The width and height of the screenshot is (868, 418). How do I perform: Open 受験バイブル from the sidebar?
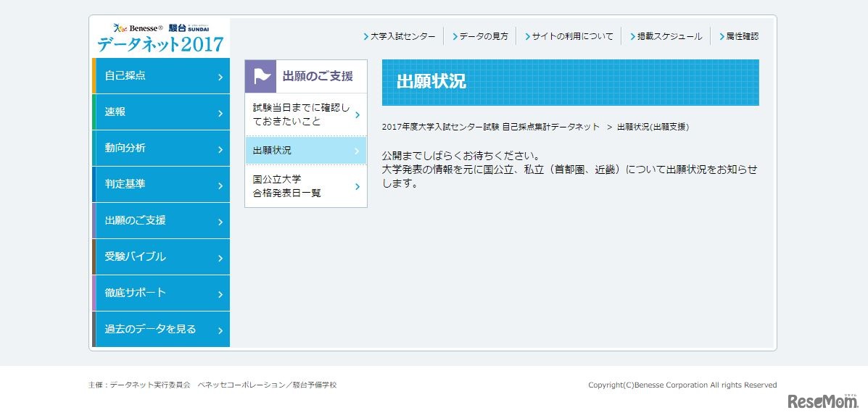(162, 257)
